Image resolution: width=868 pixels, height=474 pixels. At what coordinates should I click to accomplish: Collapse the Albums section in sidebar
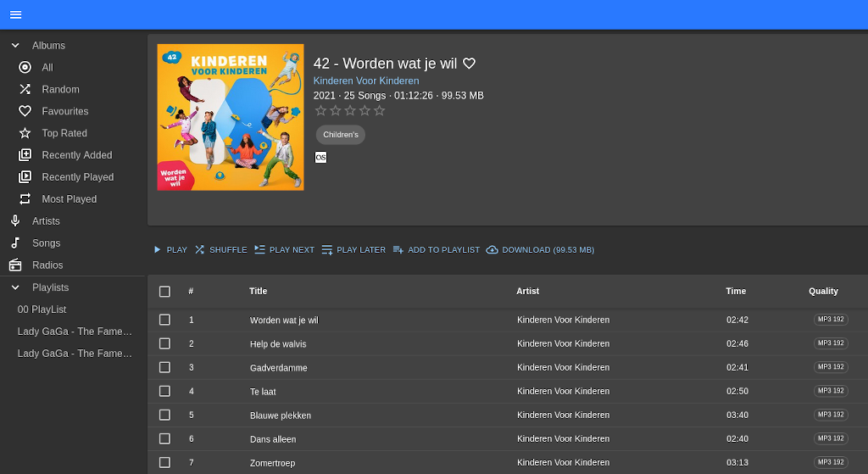point(15,45)
